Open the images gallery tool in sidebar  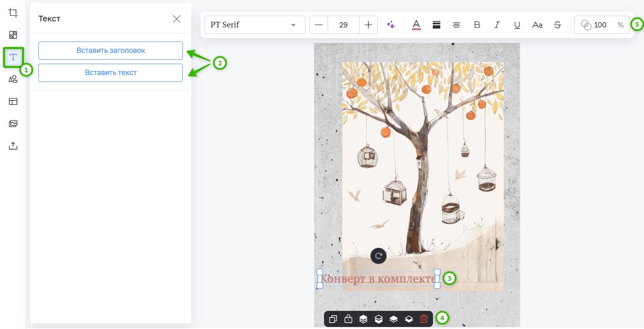pos(13,123)
